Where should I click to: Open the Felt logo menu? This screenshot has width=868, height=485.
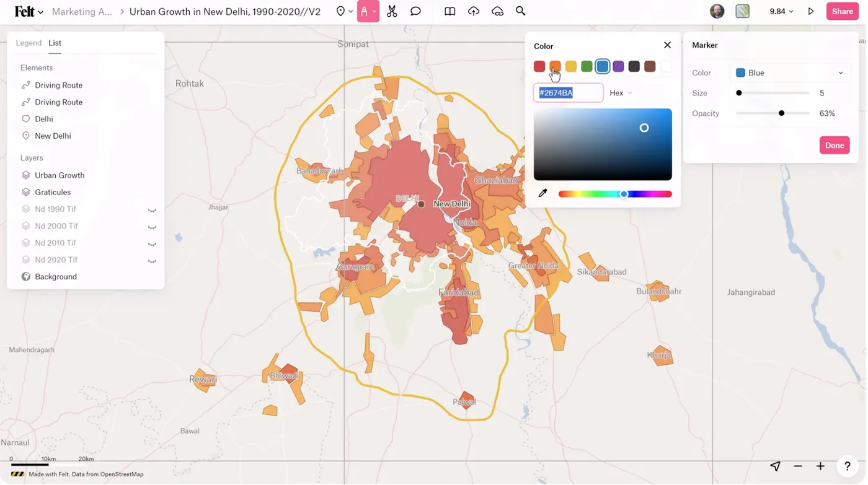(29, 12)
